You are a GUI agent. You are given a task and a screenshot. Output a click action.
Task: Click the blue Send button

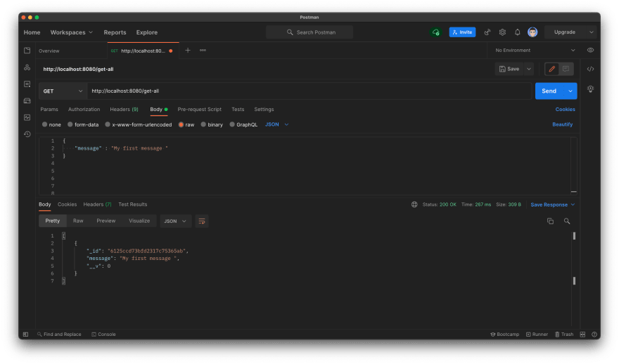click(549, 91)
